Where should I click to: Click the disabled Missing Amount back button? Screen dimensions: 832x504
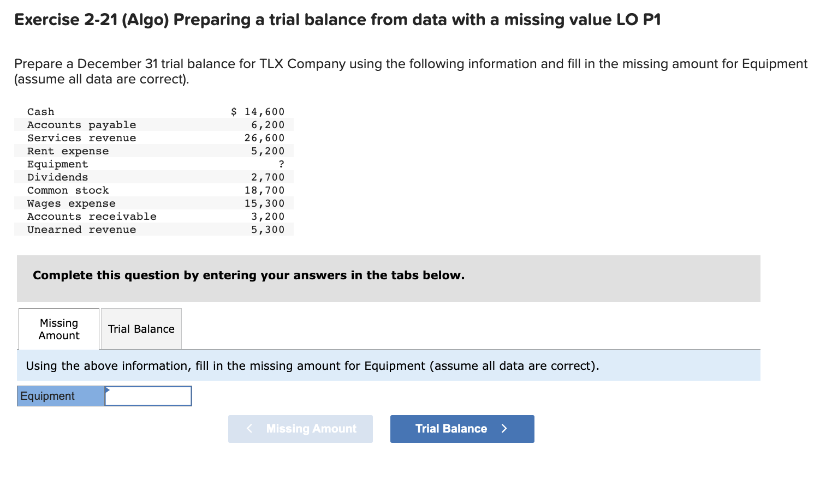300,429
